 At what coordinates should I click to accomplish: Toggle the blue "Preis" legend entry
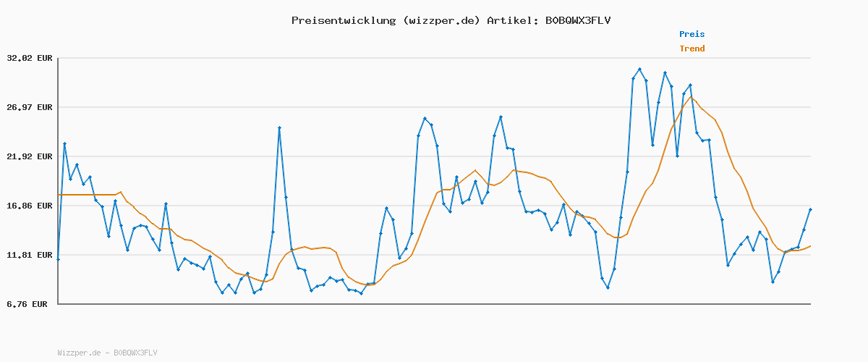click(692, 34)
